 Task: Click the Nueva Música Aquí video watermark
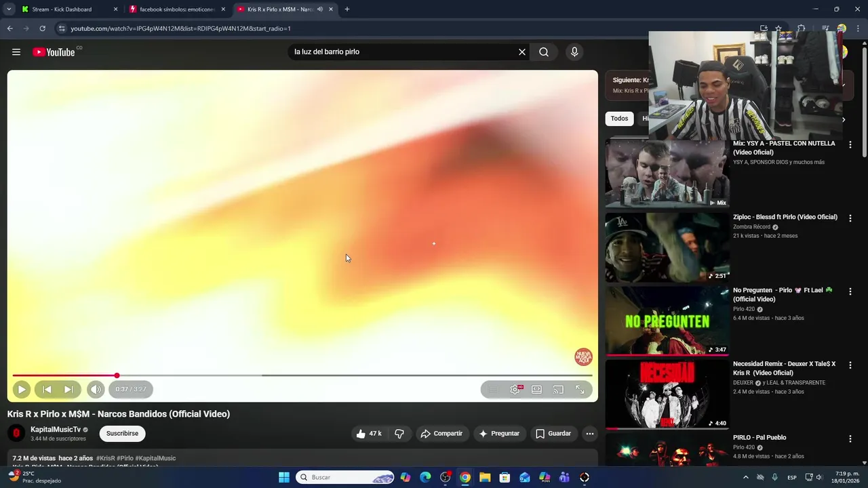(583, 357)
